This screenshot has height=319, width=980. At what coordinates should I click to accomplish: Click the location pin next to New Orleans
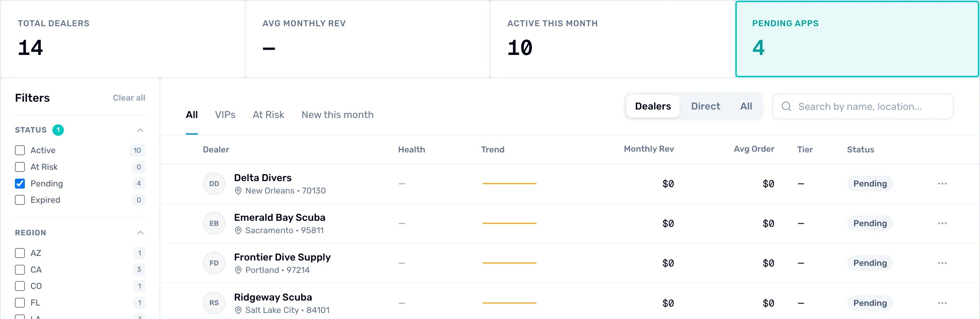[x=238, y=191]
